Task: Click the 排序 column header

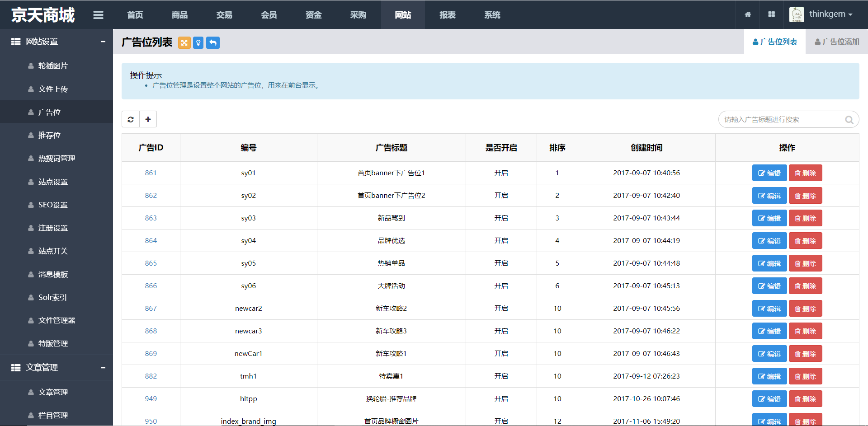Action: pos(557,148)
